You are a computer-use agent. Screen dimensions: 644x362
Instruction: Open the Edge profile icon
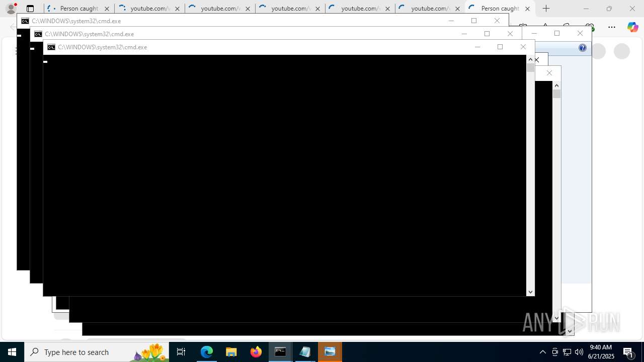(11, 9)
